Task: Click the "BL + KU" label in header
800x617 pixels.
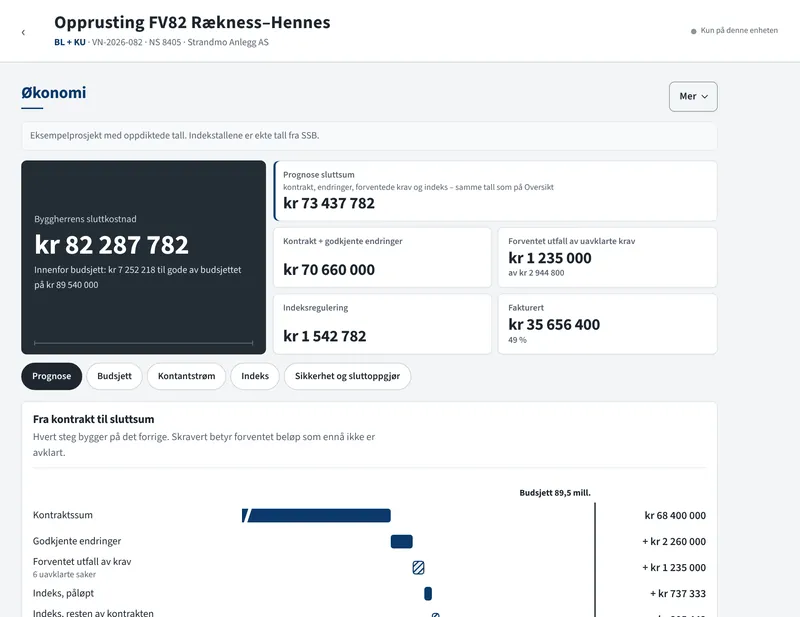Action: (70, 42)
